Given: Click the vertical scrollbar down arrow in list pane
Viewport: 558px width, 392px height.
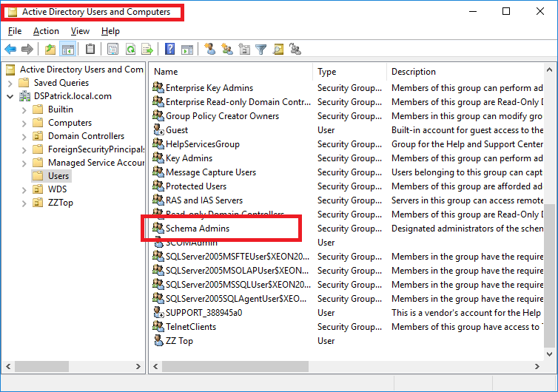Looking at the screenshot, I should [549, 354].
